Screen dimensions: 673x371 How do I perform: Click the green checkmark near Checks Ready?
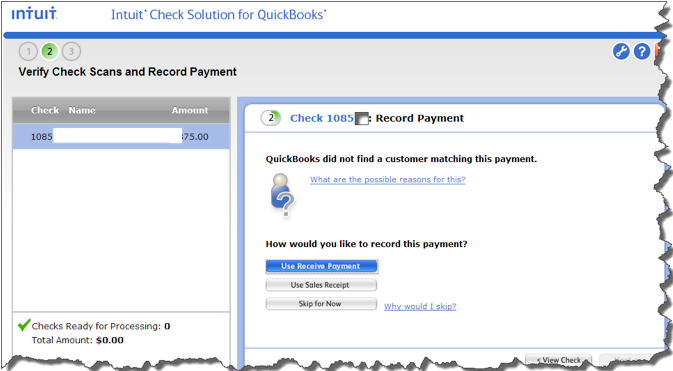pyautogui.click(x=24, y=325)
